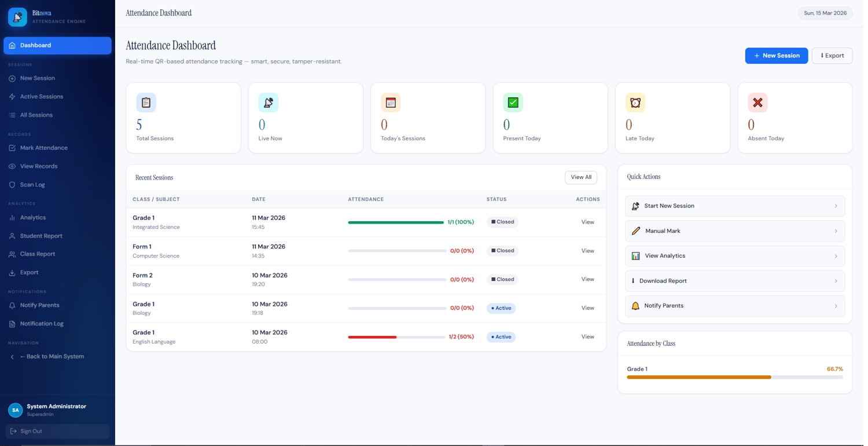Click the SA user avatar
The height and width of the screenshot is (446, 868).
(x=16, y=410)
